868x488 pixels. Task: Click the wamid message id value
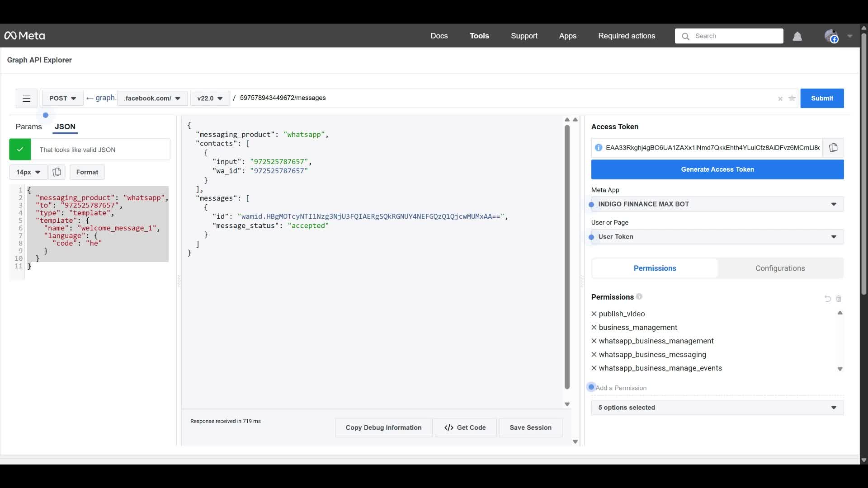(371, 216)
